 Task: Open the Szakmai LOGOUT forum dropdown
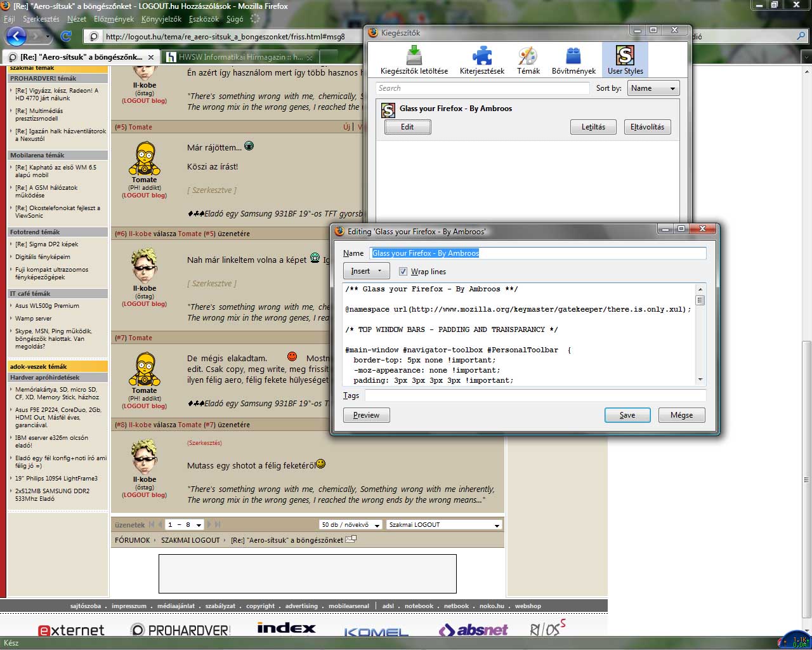click(x=445, y=524)
